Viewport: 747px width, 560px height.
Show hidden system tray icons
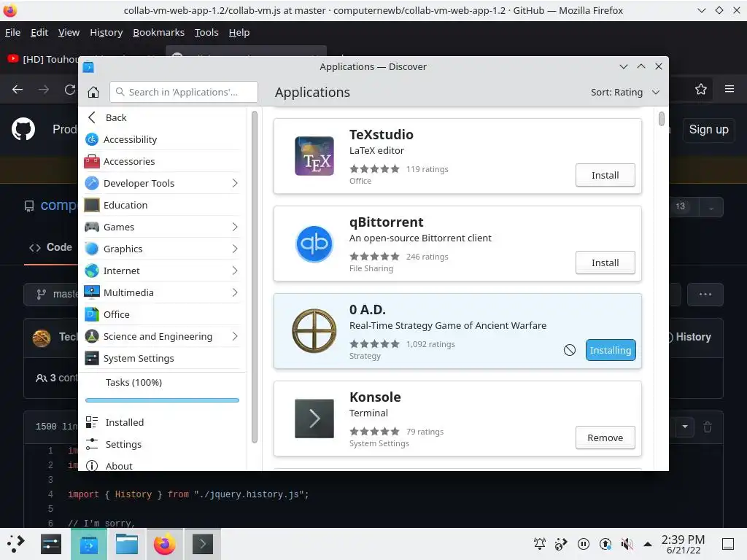point(648,544)
